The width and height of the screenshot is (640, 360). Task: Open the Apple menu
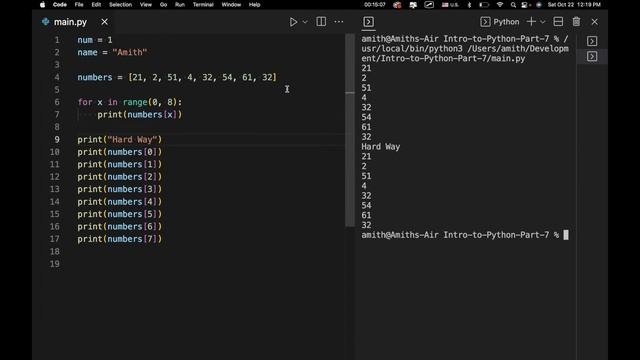point(42,4)
